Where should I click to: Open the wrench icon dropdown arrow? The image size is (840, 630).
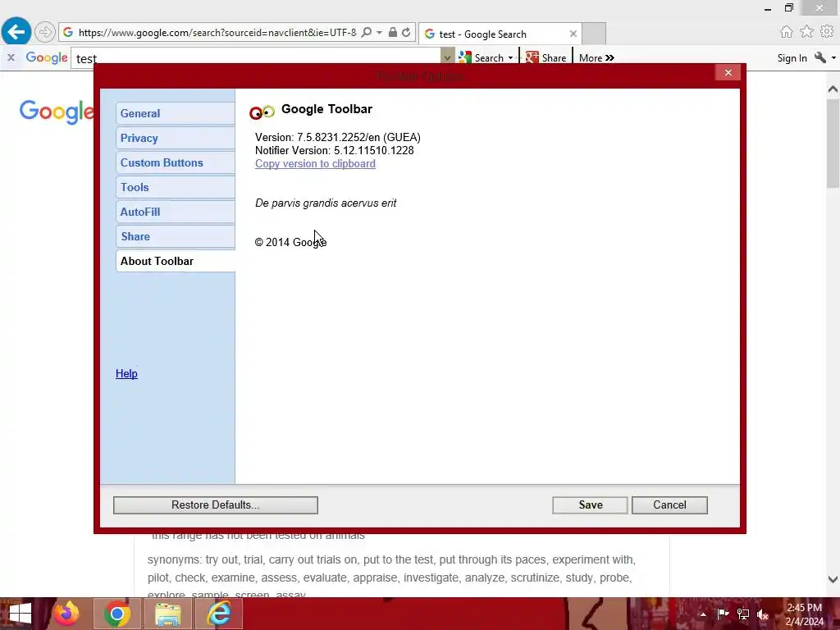click(833, 58)
